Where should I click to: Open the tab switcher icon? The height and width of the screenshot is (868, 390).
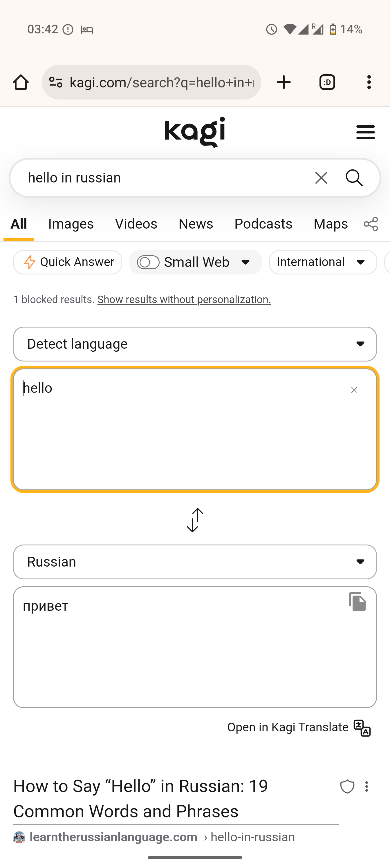pos(327,82)
